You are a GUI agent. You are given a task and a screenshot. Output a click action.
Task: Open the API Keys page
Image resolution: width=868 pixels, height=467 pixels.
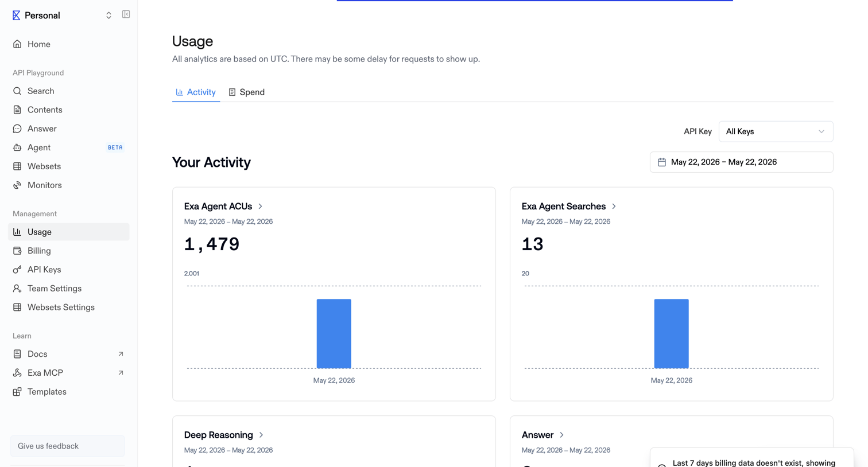(x=69, y=270)
